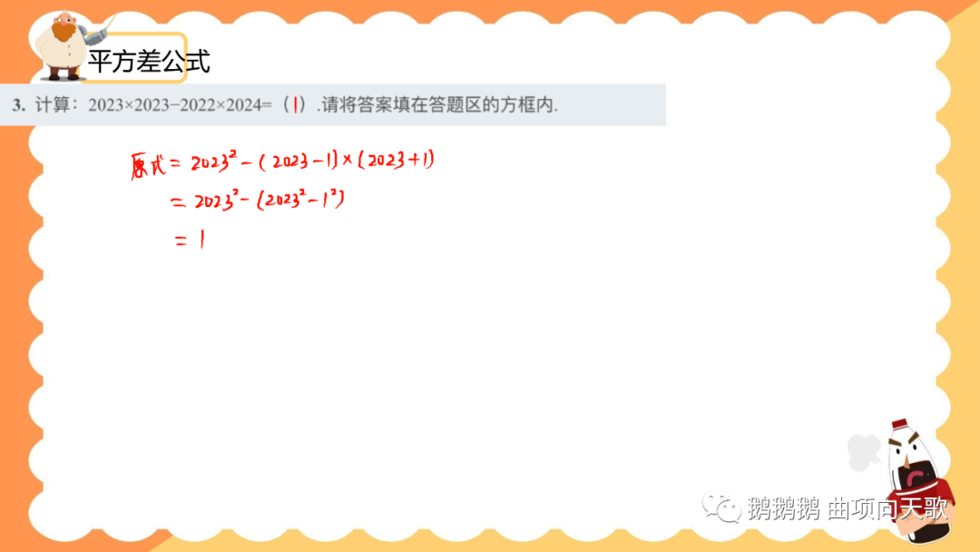Viewport: 980px width, 552px height.
Task: Click the 计算 label in the question bar
Action: click(x=52, y=104)
